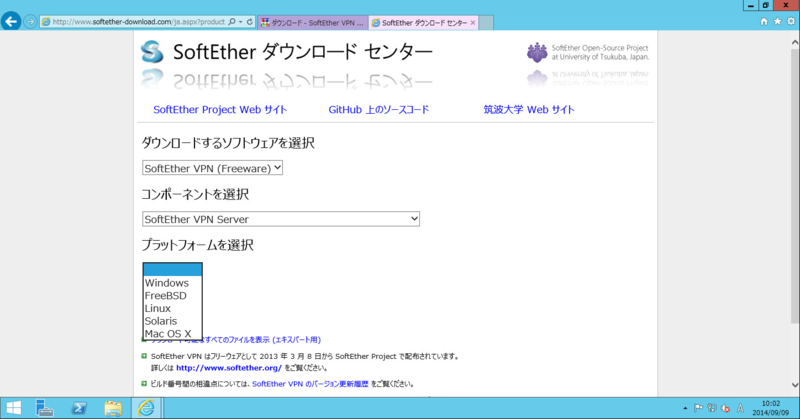This screenshot has height=419, width=800.
Task: Open File Explorer from the taskbar
Action: (x=113, y=408)
